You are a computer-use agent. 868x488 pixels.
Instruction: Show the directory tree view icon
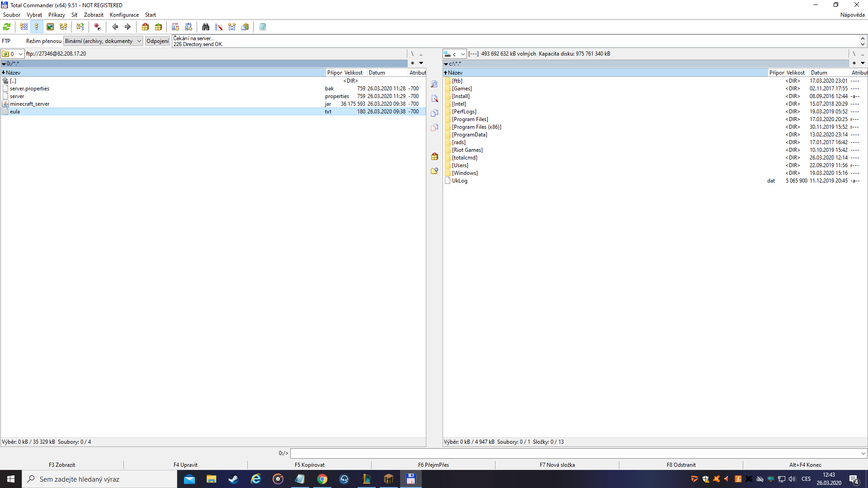coord(63,27)
